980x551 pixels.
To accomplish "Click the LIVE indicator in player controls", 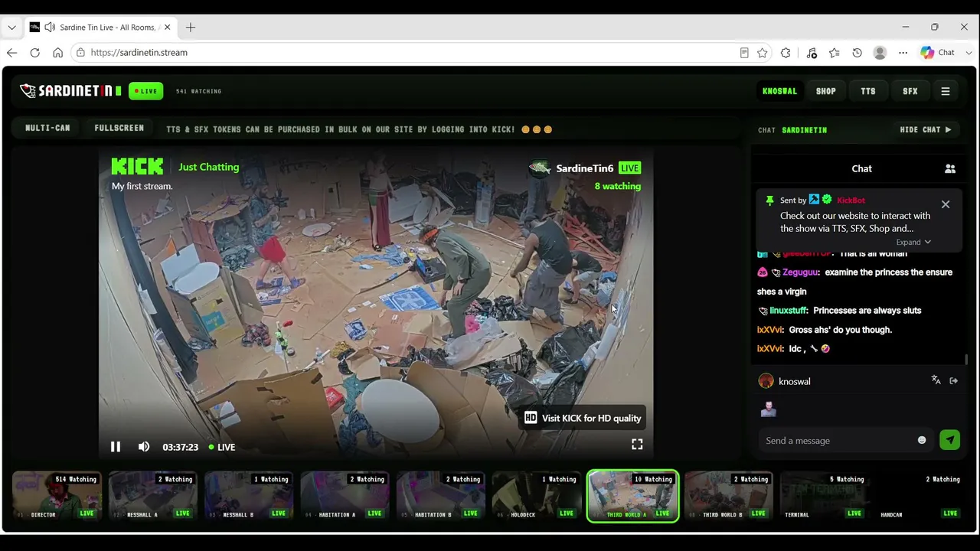I will (222, 447).
